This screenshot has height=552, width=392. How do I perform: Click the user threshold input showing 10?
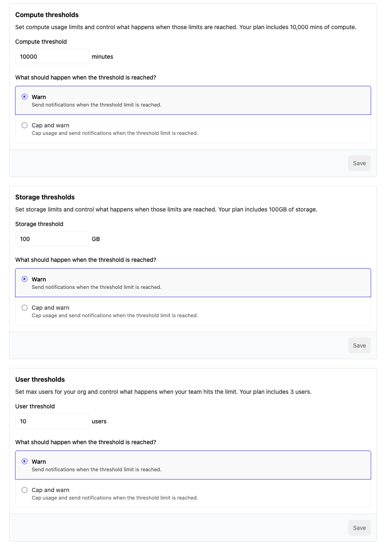[x=52, y=421]
